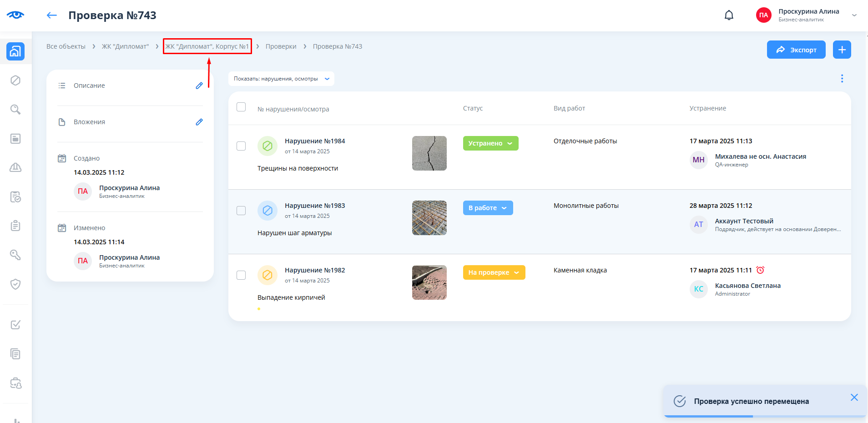Screen dimensions: 868x423
Task: Open the three-dot options menu above table
Action: click(842, 79)
